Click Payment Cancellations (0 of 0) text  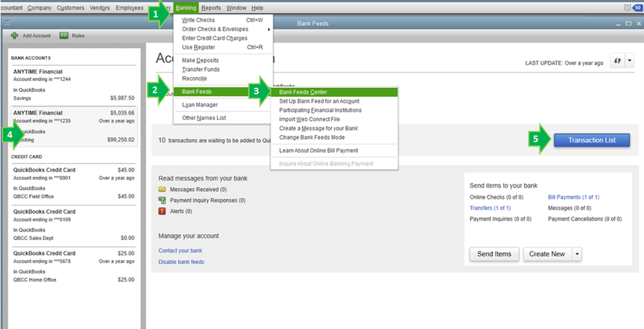click(x=585, y=219)
